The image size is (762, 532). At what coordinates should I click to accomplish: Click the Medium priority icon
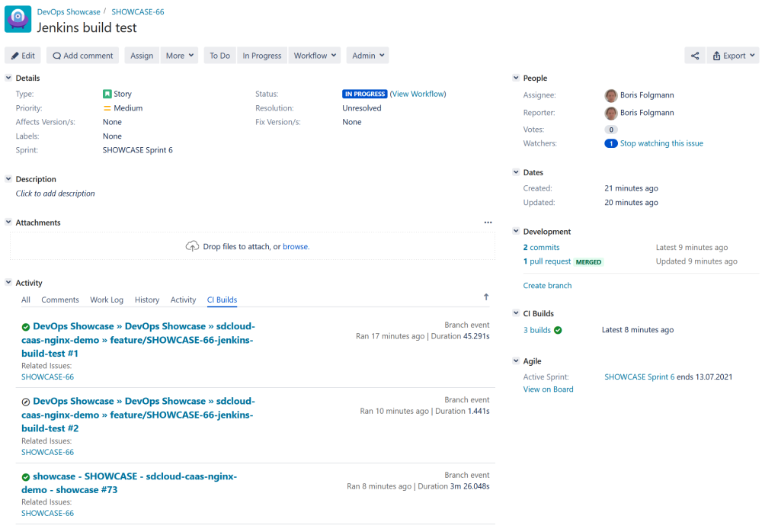107,108
